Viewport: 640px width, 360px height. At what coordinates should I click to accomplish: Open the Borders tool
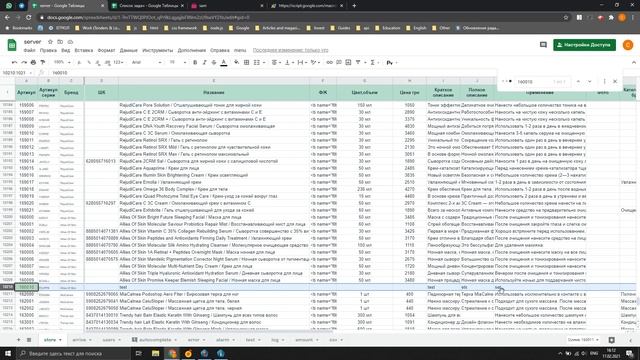(x=247, y=62)
